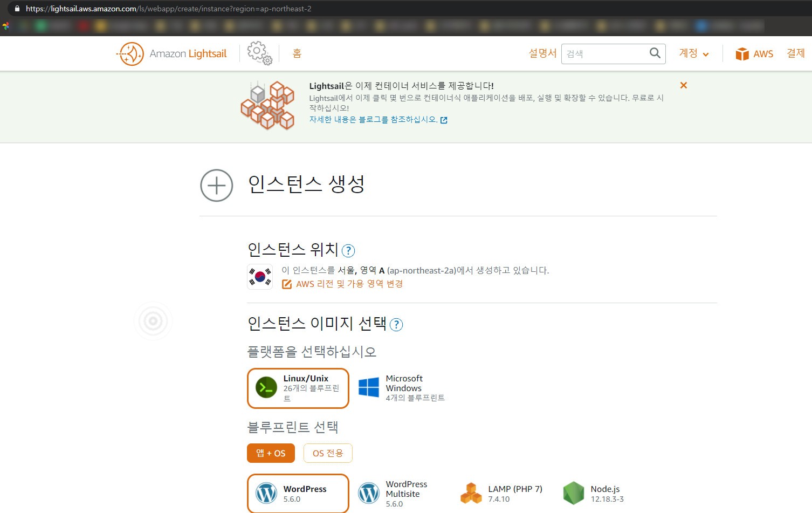Select the Microsoft Windows platform option

tap(402, 388)
